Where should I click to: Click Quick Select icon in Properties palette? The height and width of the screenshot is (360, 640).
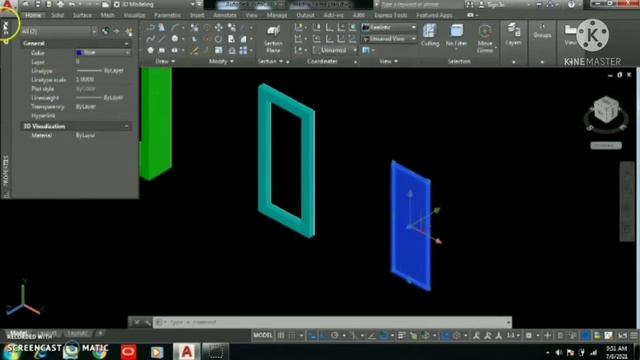click(129, 31)
